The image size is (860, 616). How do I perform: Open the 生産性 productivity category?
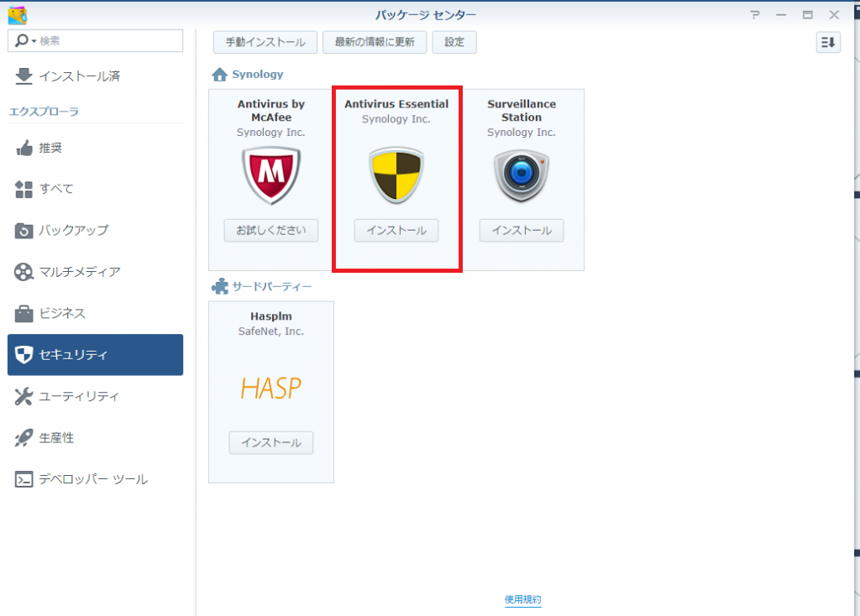[x=96, y=438]
